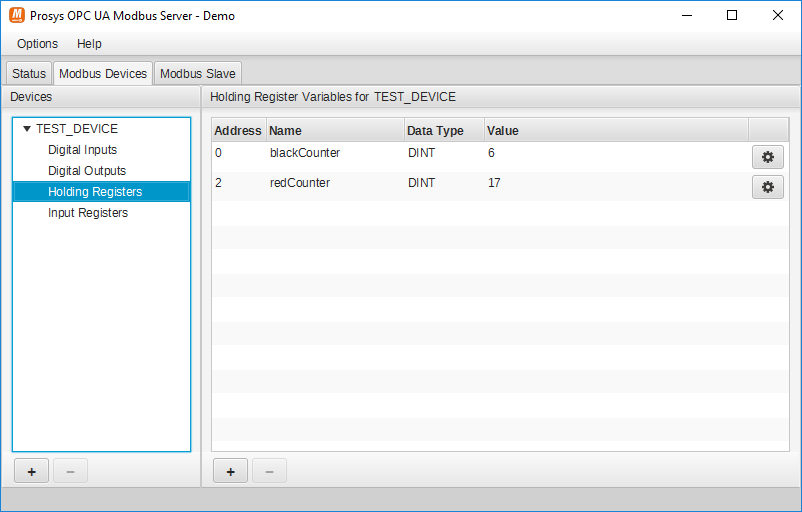This screenshot has width=802, height=512.
Task: Select the blackCounter name cell
Action: pyautogui.click(x=305, y=153)
